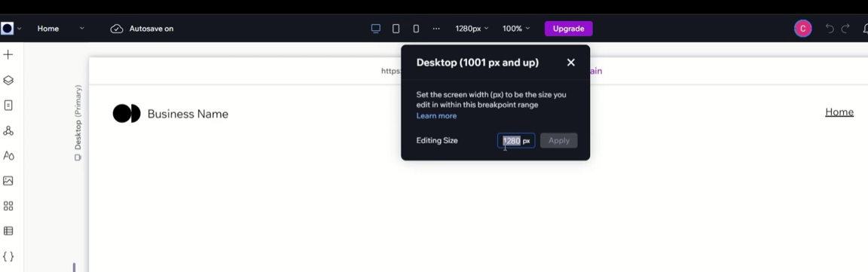Open the 100% zoom dropdown
Image resolution: width=868 pixels, height=272 pixels.
pyautogui.click(x=516, y=28)
